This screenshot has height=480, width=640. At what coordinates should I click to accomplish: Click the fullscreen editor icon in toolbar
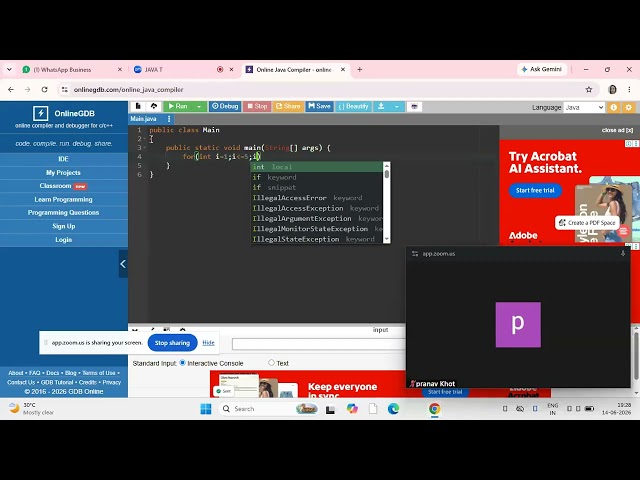click(414, 106)
